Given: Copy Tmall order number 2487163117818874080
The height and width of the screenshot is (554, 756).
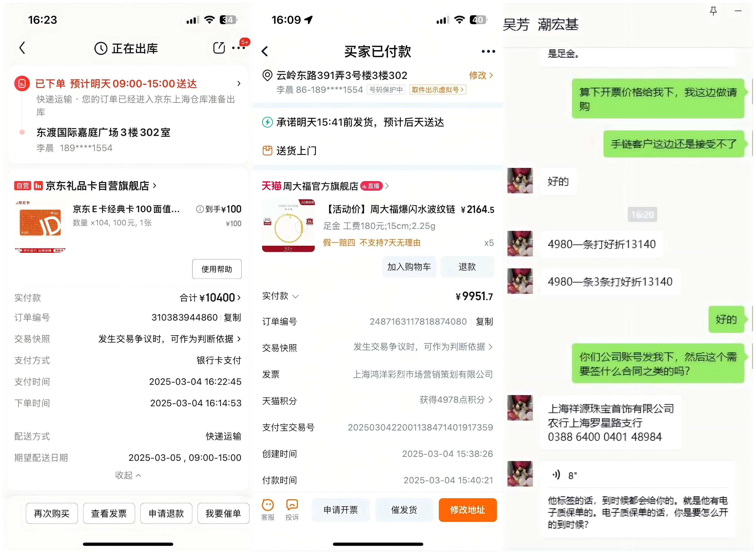Looking at the screenshot, I should click(484, 322).
